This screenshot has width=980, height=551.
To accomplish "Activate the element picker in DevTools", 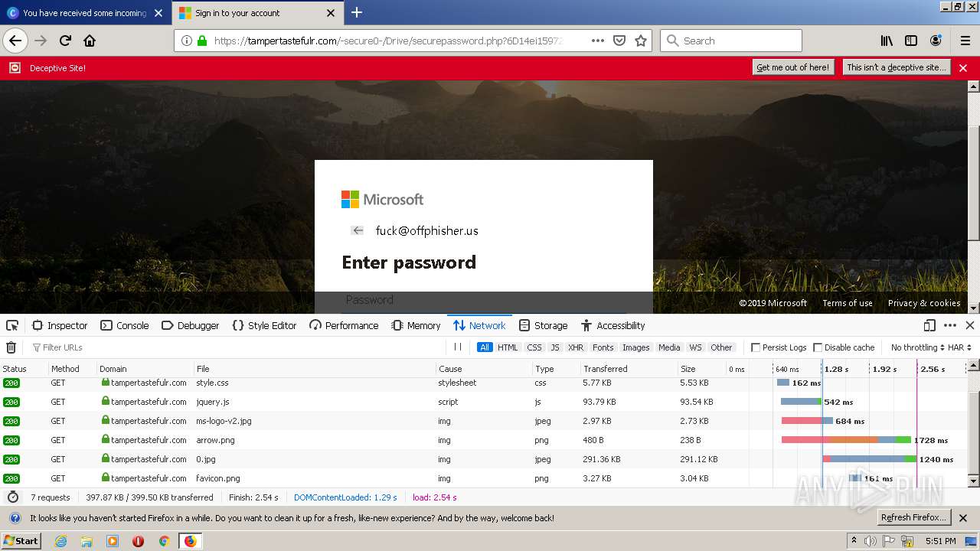I will tap(12, 325).
